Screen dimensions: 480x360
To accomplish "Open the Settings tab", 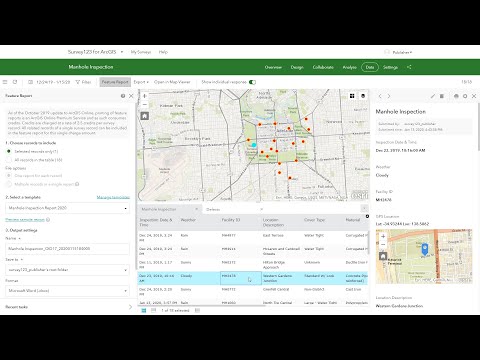I will click(x=390, y=67).
